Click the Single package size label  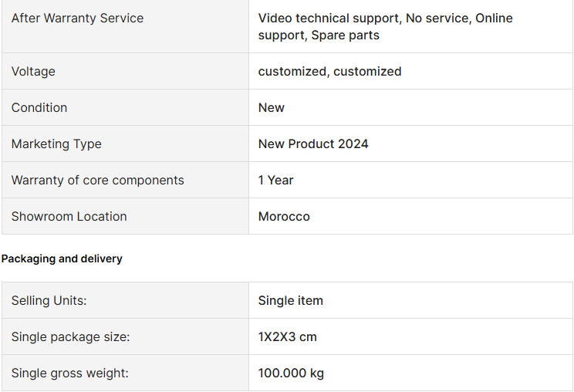[71, 336]
